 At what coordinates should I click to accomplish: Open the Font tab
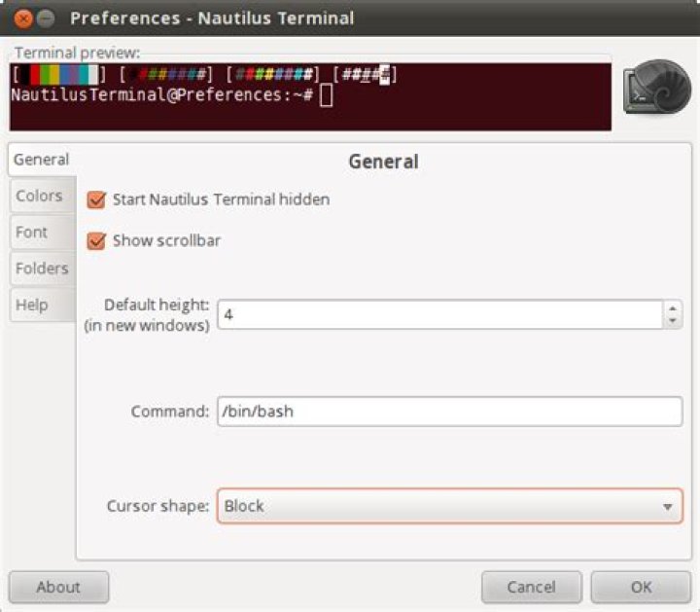[43, 232]
